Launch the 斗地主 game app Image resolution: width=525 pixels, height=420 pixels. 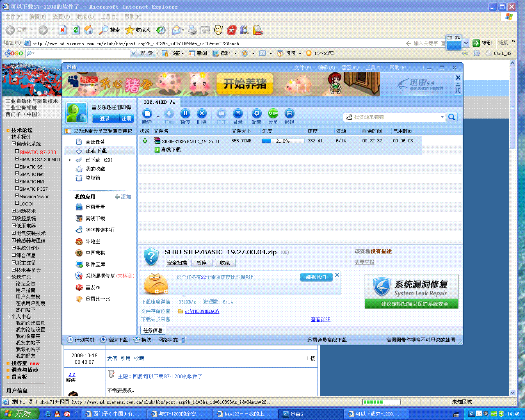coord(88,242)
